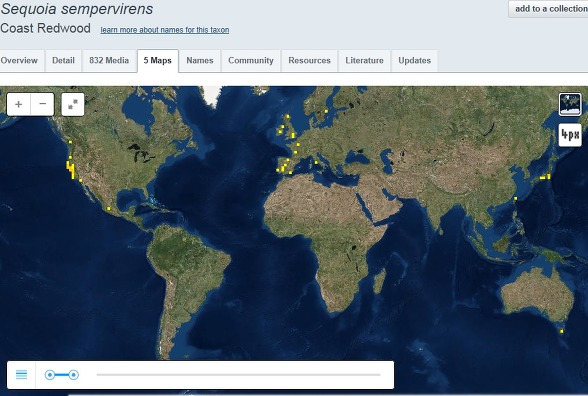
Task: View the Resources tab
Action: click(309, 61)
